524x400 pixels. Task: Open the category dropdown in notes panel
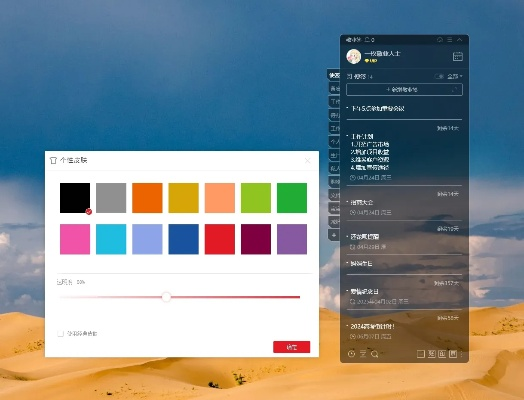pos(455,77)
